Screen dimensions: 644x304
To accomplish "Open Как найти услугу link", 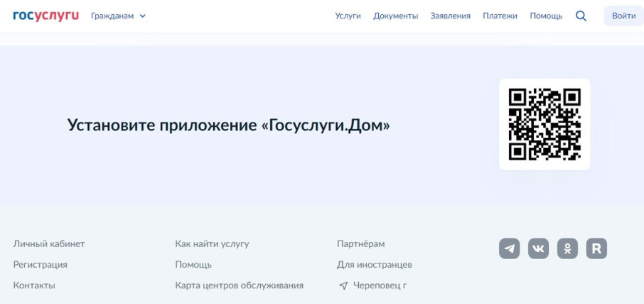I will coord(212,244).
